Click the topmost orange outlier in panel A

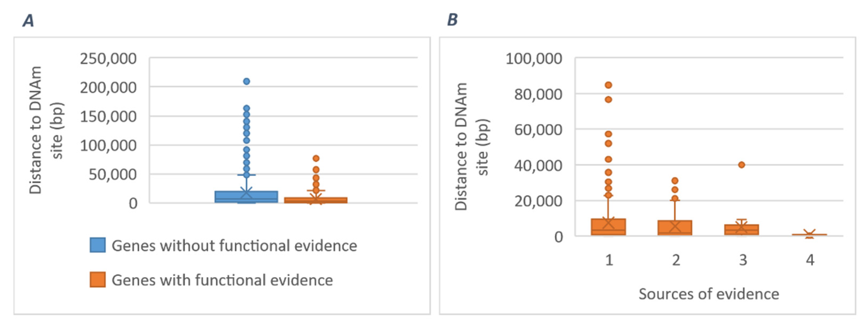point(316,158)
